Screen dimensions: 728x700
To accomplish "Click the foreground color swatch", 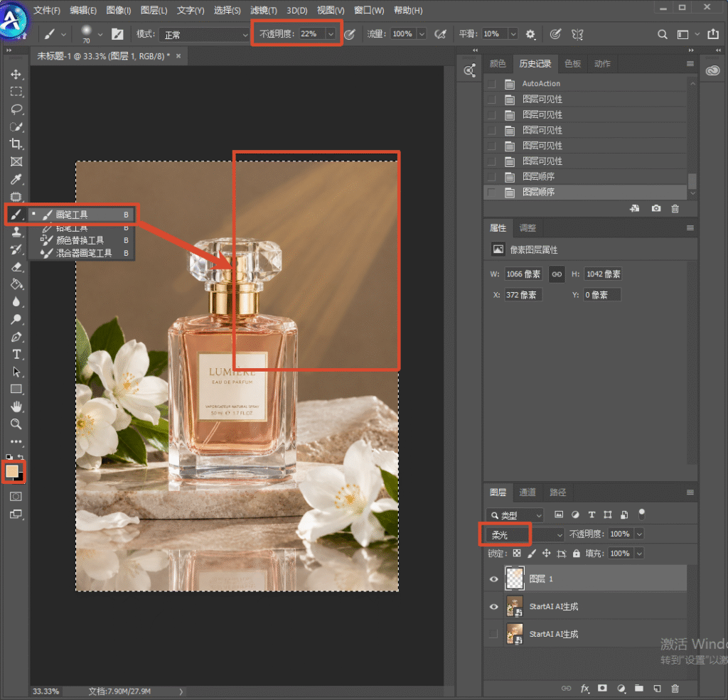I will (11, 471).
